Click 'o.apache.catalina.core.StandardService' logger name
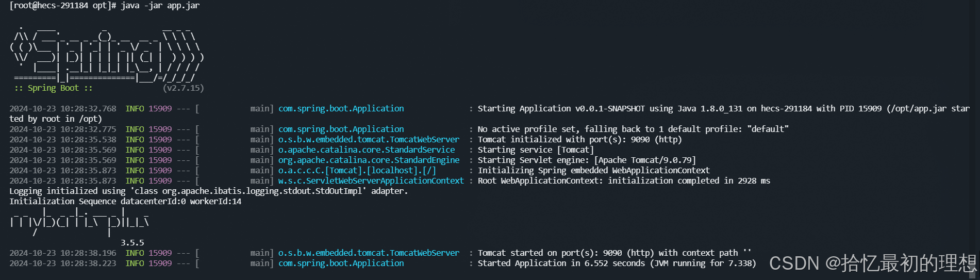Viewport: 980px width, 280px height. pos(367,150)
